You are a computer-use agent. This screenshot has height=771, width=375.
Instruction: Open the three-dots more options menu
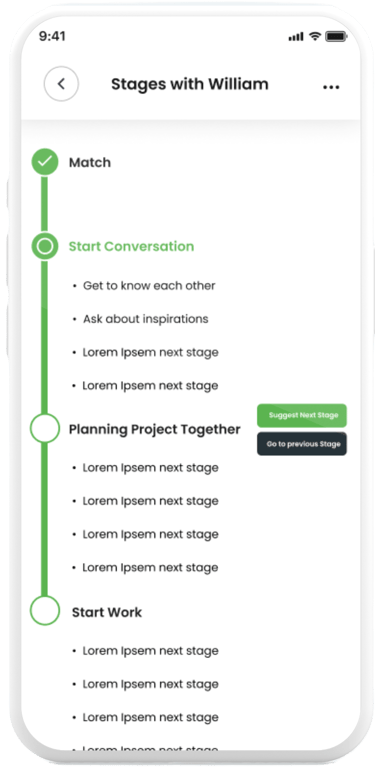tap(331, 87)
